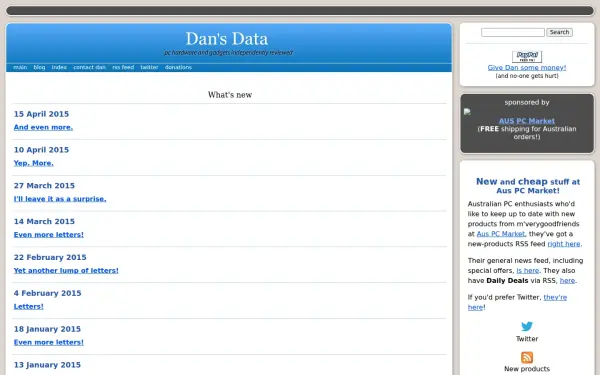Click the site tagline under title
Screen dimensions: 600x375
[x=228, y=52]
